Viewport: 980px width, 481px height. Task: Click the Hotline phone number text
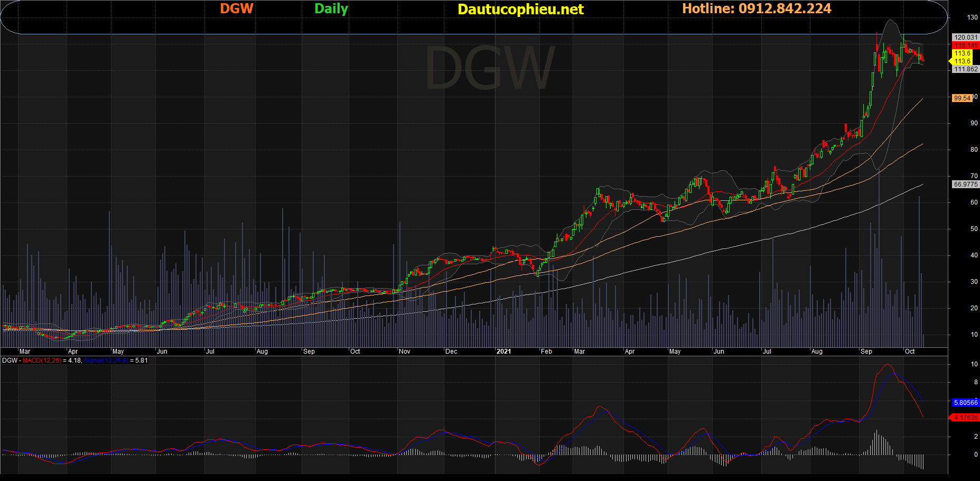pyautogui.click(x=757, y=9)
